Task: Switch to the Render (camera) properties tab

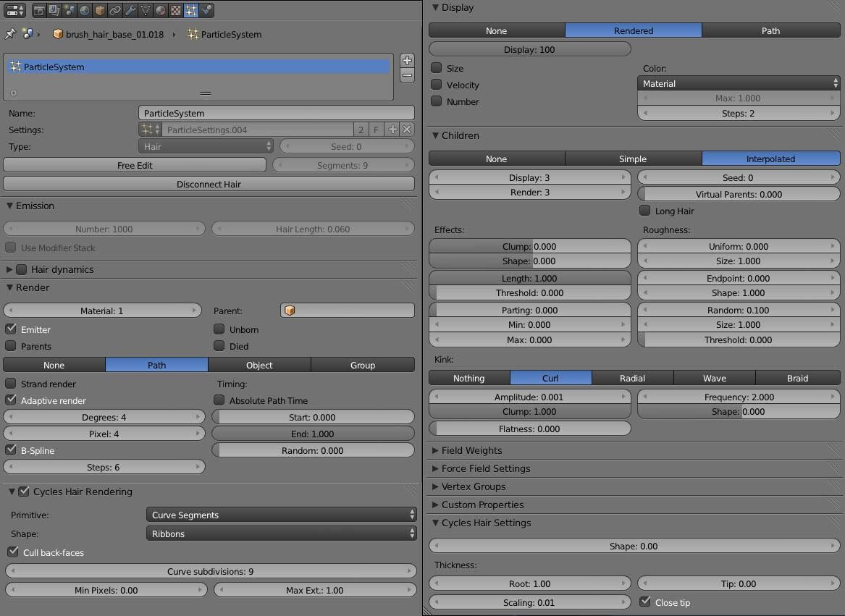Action: click(39, 9)
